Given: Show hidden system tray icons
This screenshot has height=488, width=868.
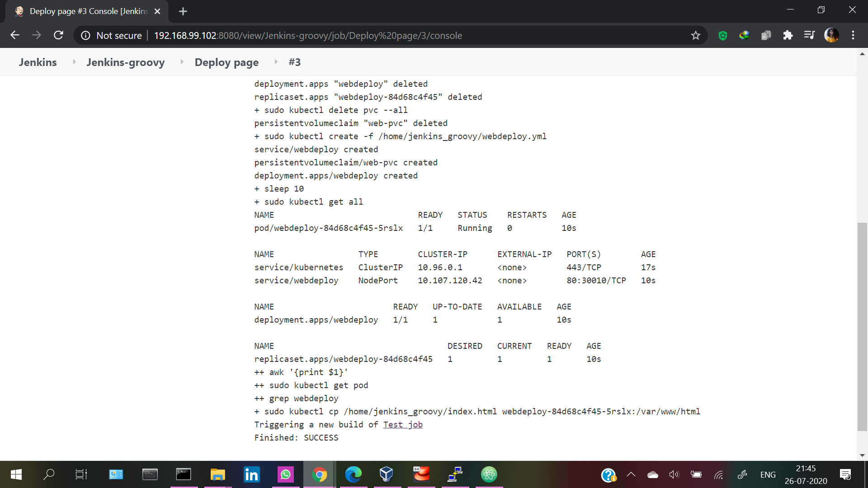Looking at the screenshot, I should [631, 474].
